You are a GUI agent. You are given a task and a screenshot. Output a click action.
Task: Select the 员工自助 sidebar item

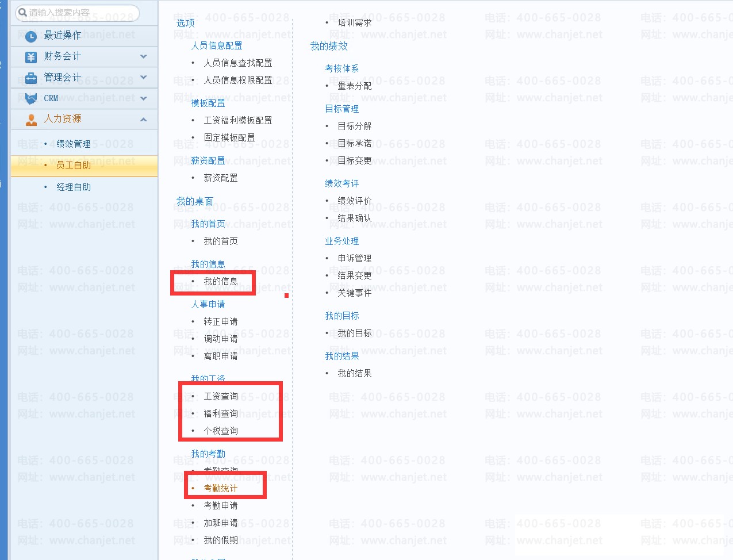click(73, 165)
